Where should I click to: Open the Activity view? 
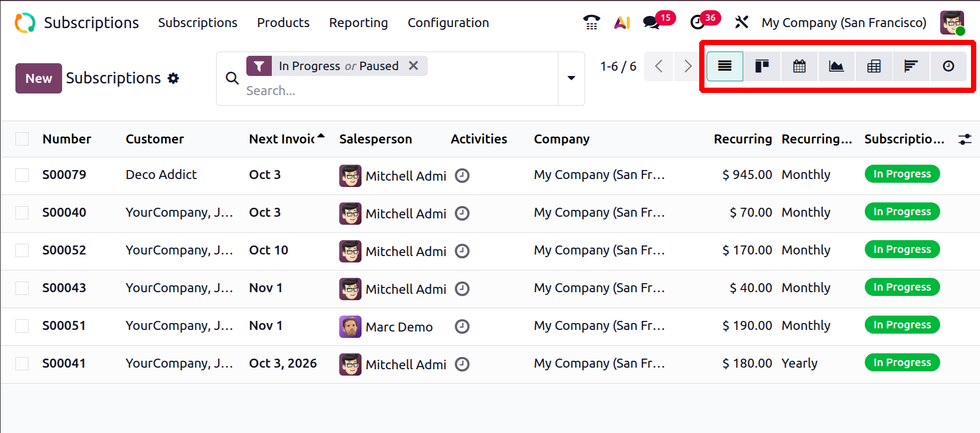tap(948, 66)
